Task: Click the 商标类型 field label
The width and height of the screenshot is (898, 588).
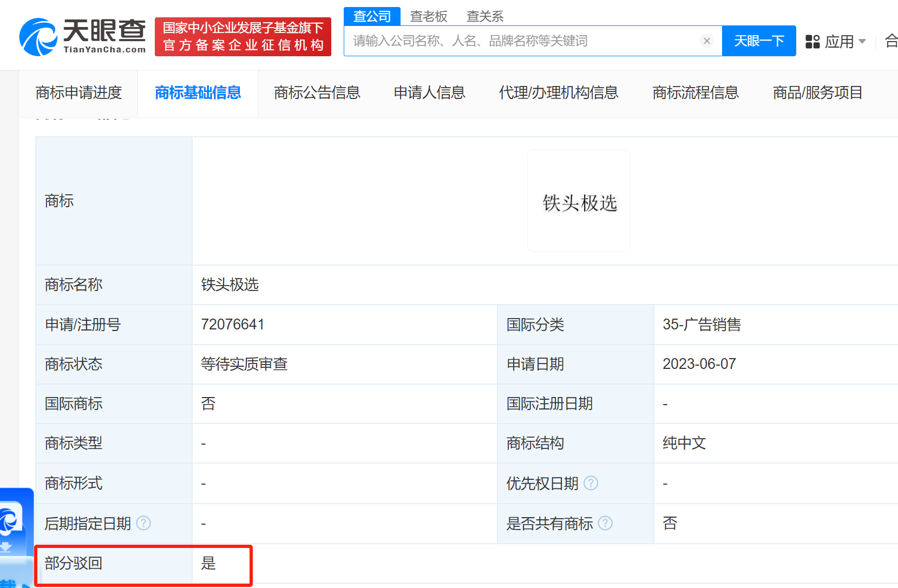Action: (74, 444)
